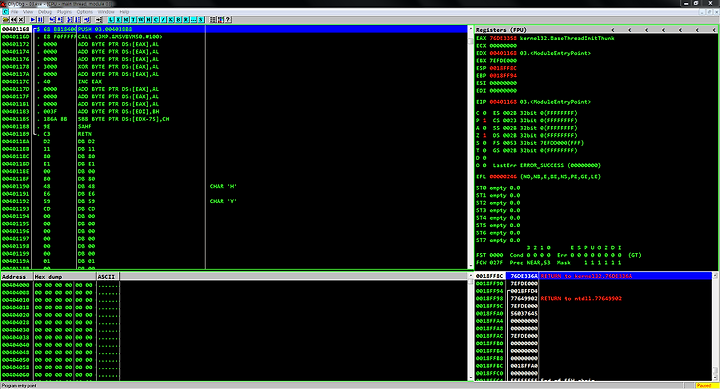Show Threads with the T icon
This screenshot has width=720, height=389.
(x=133, y=20)
